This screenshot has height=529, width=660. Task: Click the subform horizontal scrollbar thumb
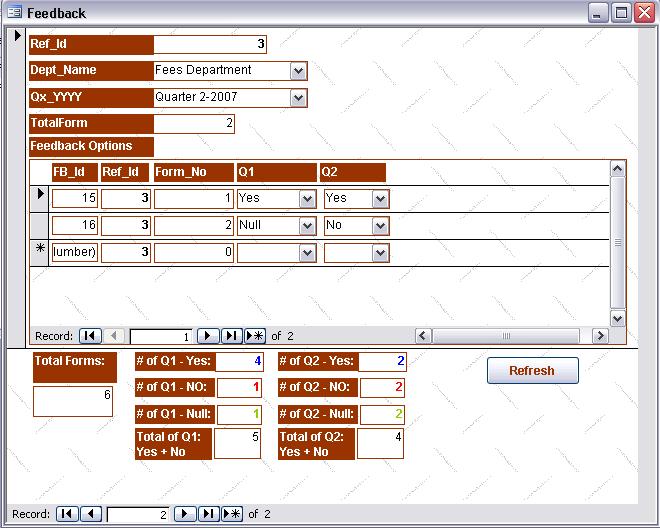506,336
